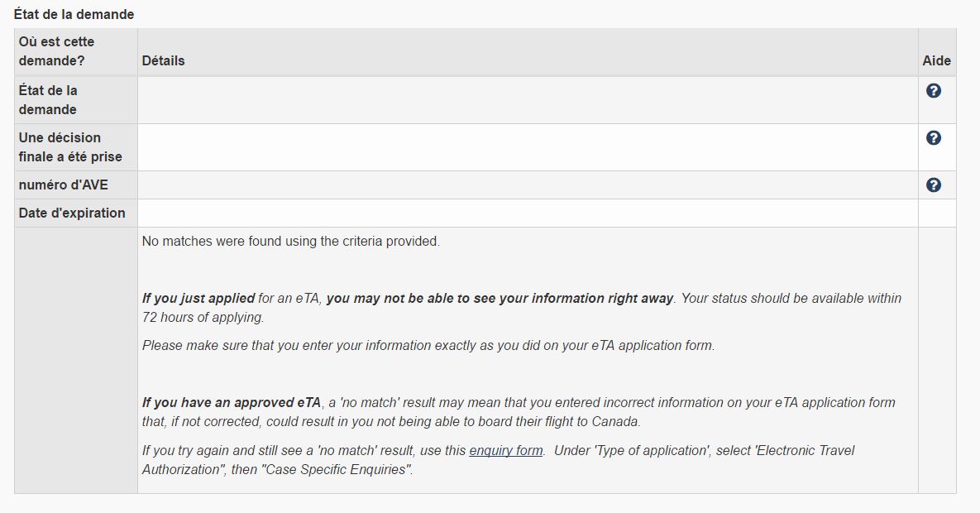Select the 'Où est cette demande?' column header
Screen dimensions: 980x513
point(56,51)
